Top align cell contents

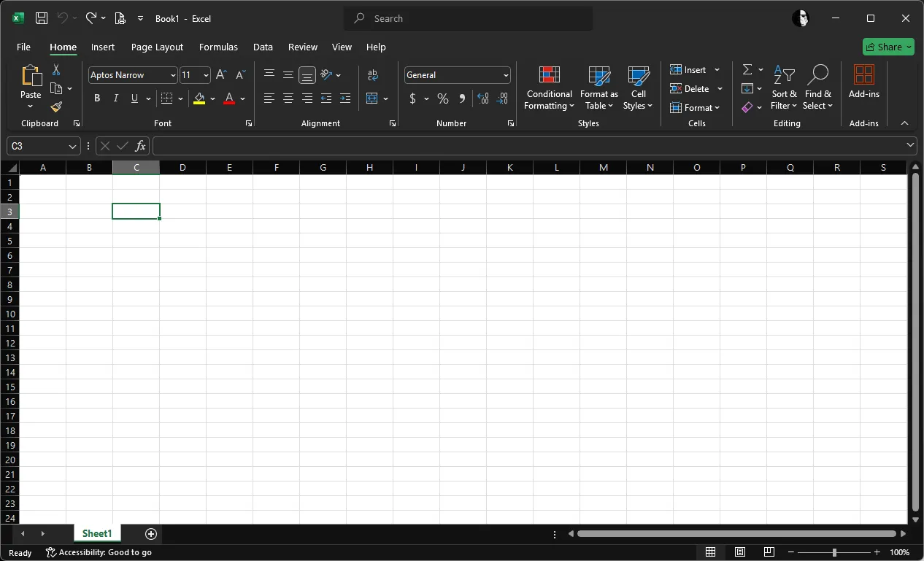point(269,74)
